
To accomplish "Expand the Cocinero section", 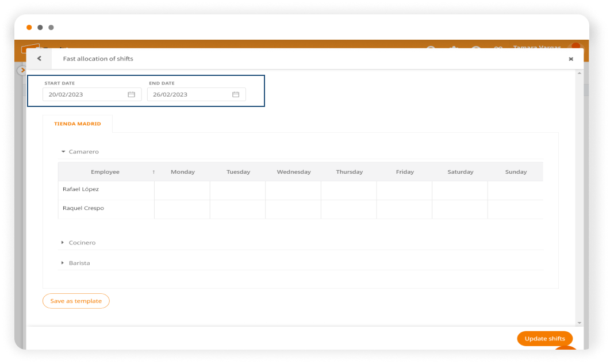I will 63,243.
